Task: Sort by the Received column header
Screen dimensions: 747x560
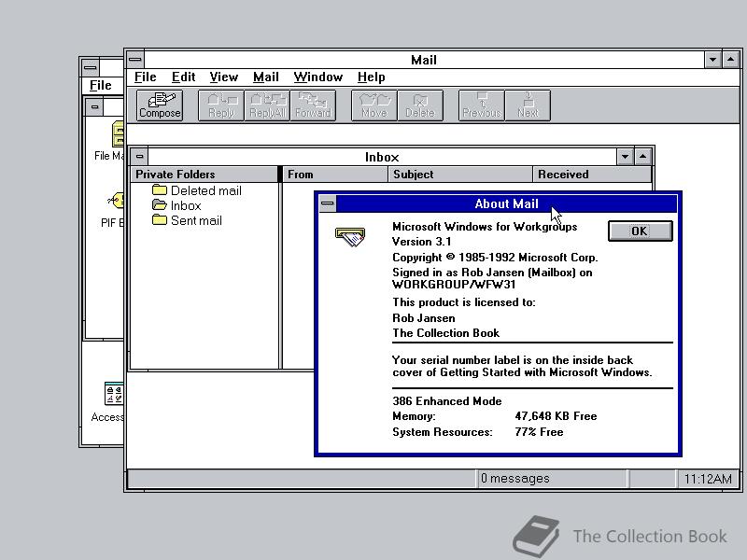Action: coord(592,175)
